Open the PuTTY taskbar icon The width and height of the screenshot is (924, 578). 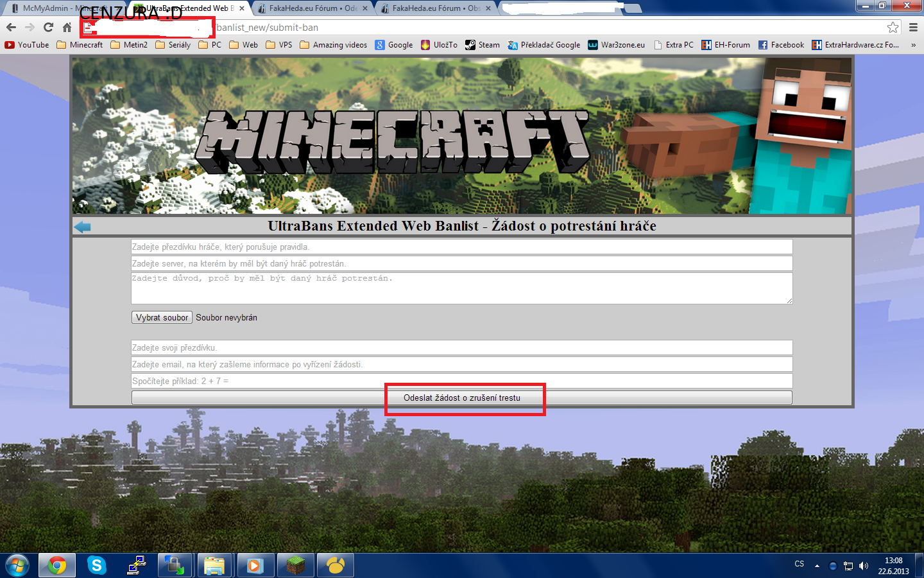pyautogui.click(x=137, y=566)
